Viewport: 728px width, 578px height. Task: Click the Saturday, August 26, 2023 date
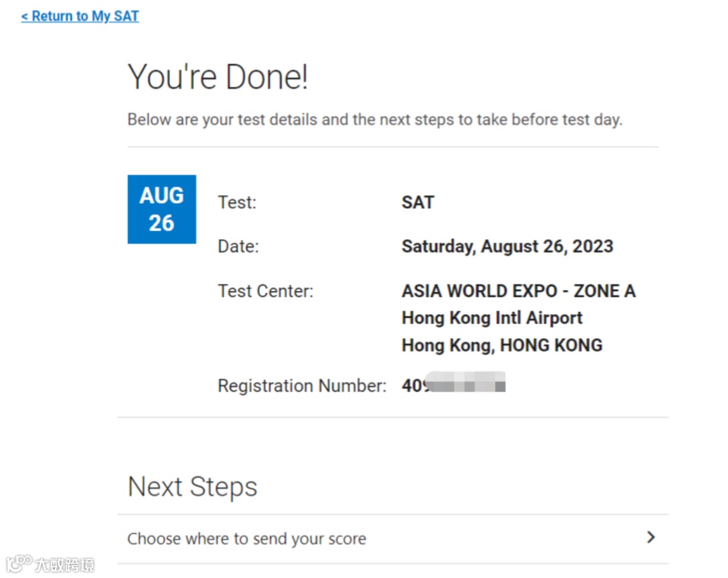[x=507, y=247]
